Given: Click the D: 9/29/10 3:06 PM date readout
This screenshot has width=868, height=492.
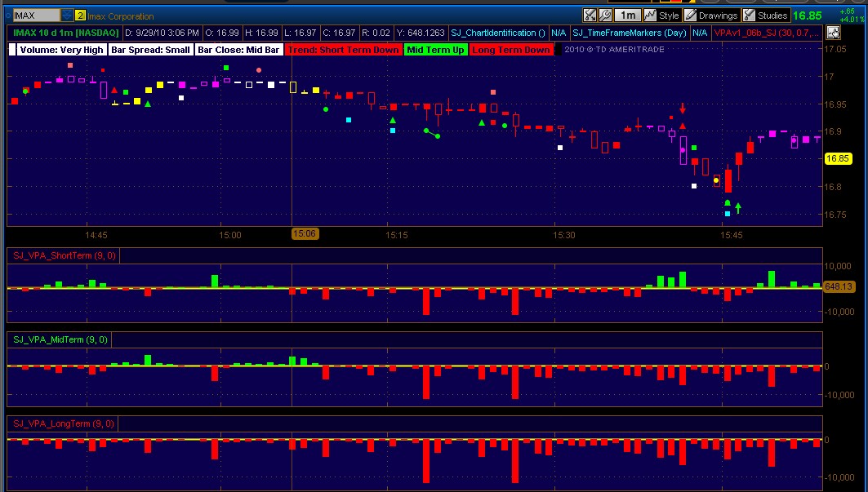Looking at the screenshot, I should [x=162, y=33].
